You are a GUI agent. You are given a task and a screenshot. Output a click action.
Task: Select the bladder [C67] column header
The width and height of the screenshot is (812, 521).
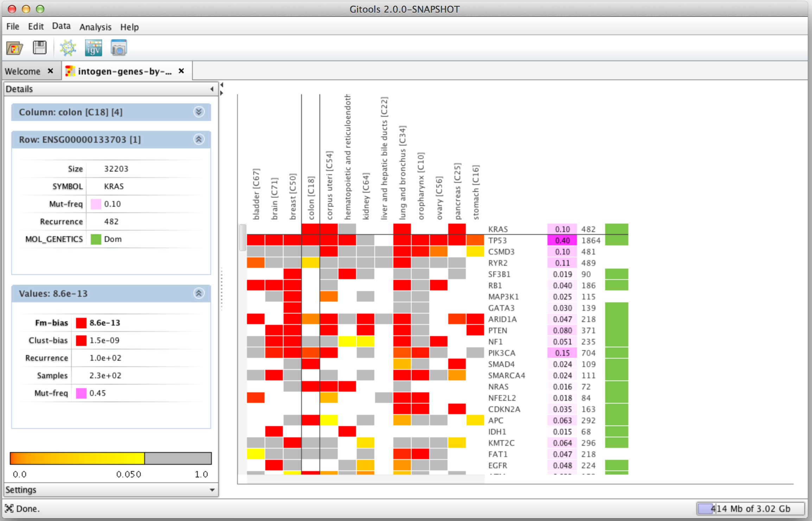256,194
